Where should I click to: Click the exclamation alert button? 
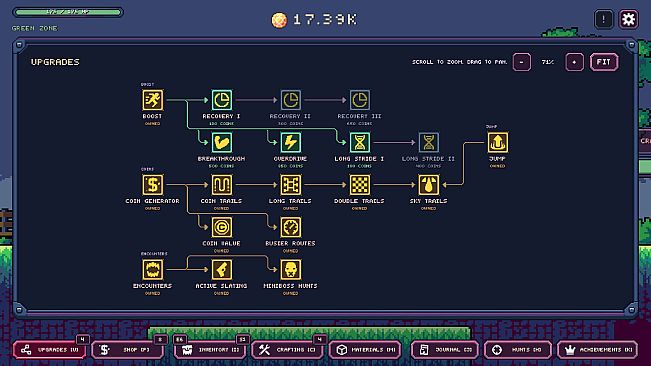(x=603, y=19)
